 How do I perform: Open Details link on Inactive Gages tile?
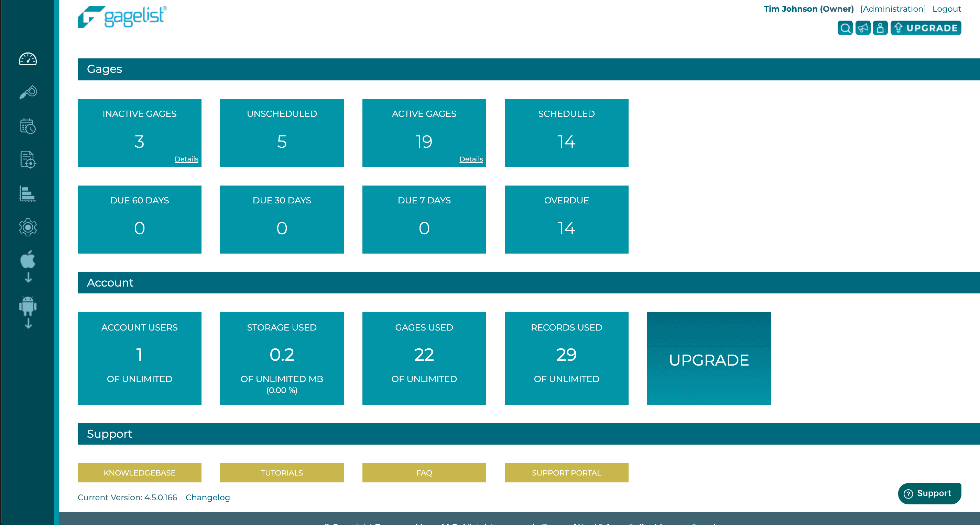click(186, 159)
